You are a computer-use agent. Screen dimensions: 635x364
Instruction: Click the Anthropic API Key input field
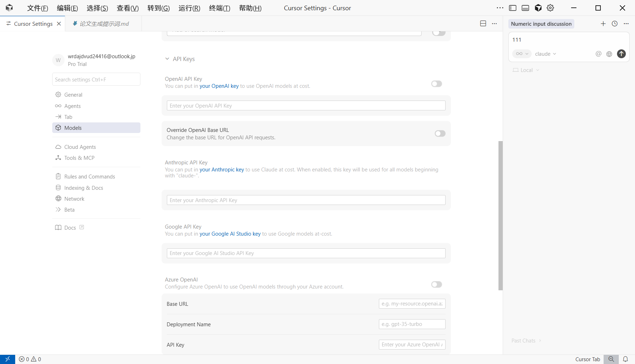[306, 200]
